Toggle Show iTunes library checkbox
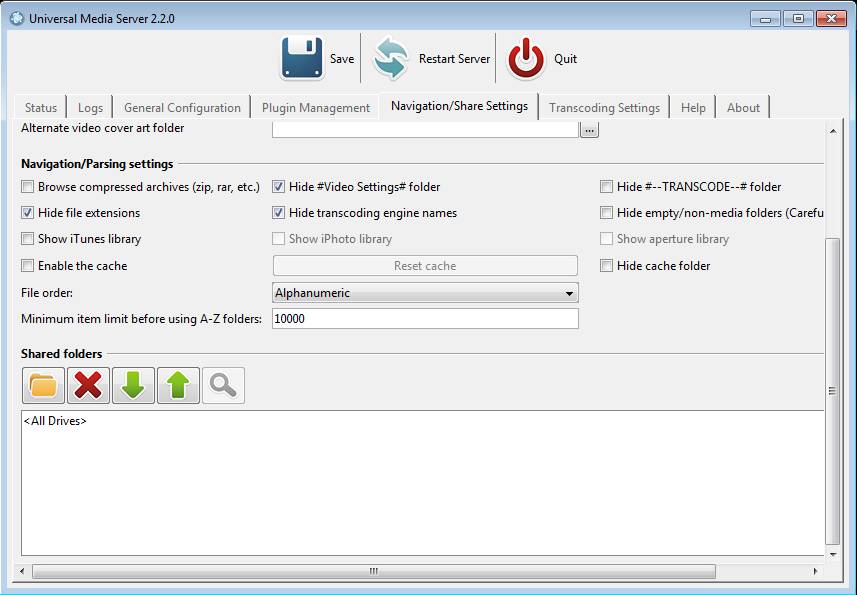The width and height of the screenshot is (857, 595). (27, 239)
